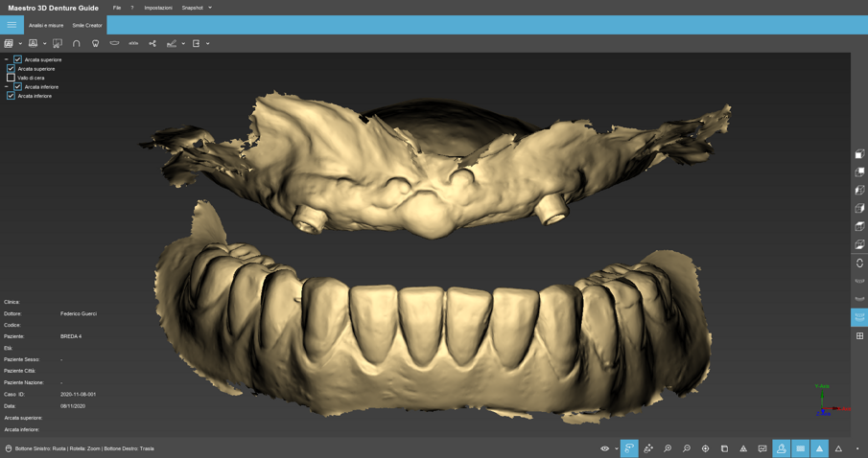Switch to the Smile Creator tab
The width and height of the screenshot is (868, 458).
point(87,26)
